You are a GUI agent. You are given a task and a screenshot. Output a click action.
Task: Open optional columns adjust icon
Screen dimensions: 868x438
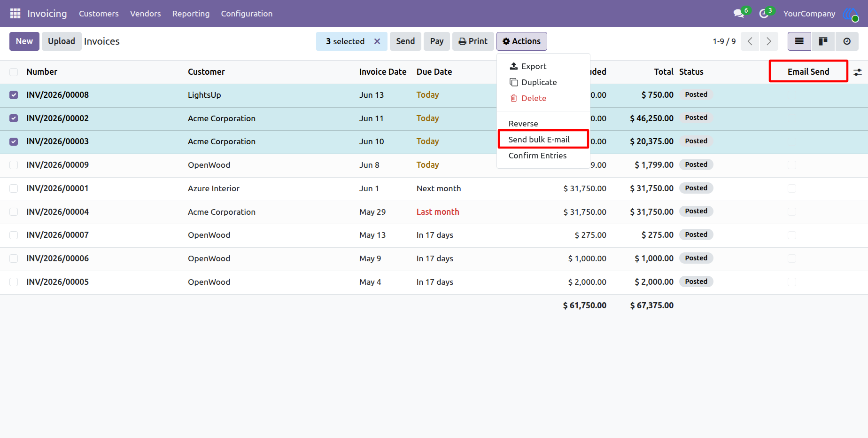[858, 72]
